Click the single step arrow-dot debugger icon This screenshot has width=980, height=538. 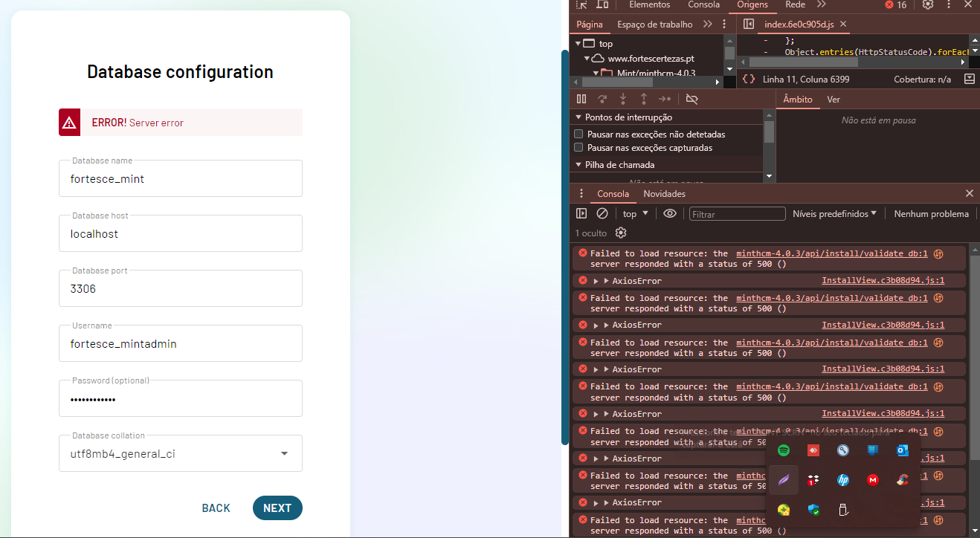(665, 99)
